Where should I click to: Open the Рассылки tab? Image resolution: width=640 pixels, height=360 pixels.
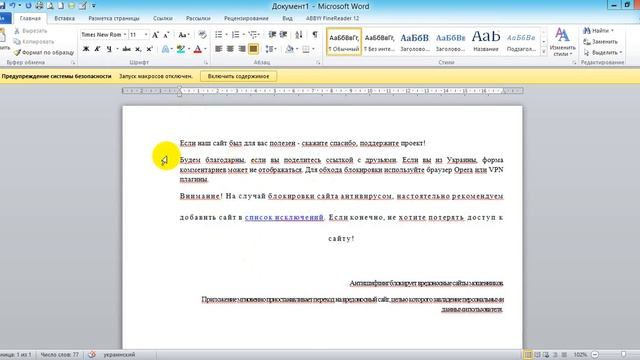(x=198, y=18)
